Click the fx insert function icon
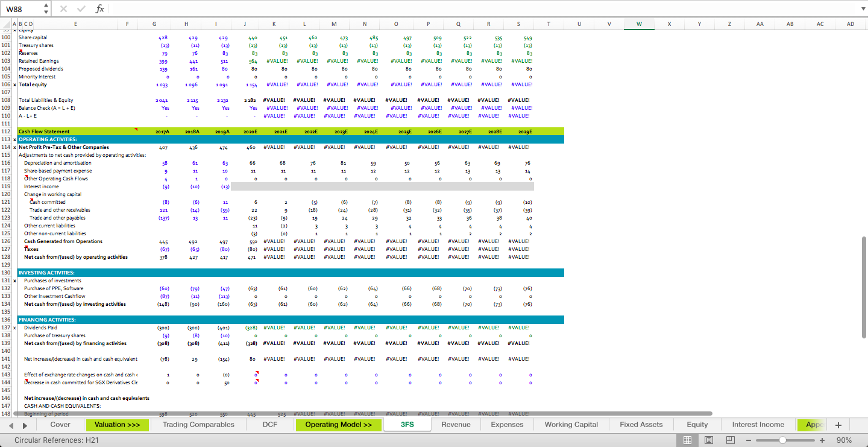 coord(100,8)
